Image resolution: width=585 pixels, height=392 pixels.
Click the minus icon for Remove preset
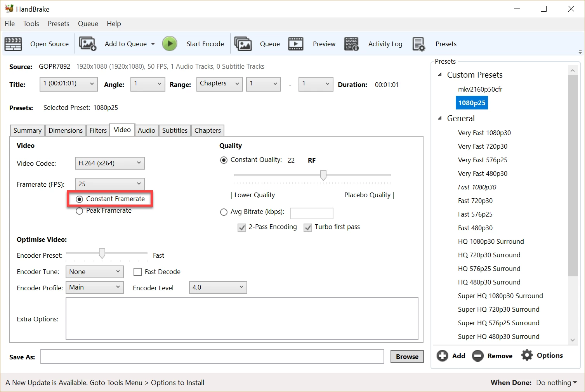[x=478, y=356]
